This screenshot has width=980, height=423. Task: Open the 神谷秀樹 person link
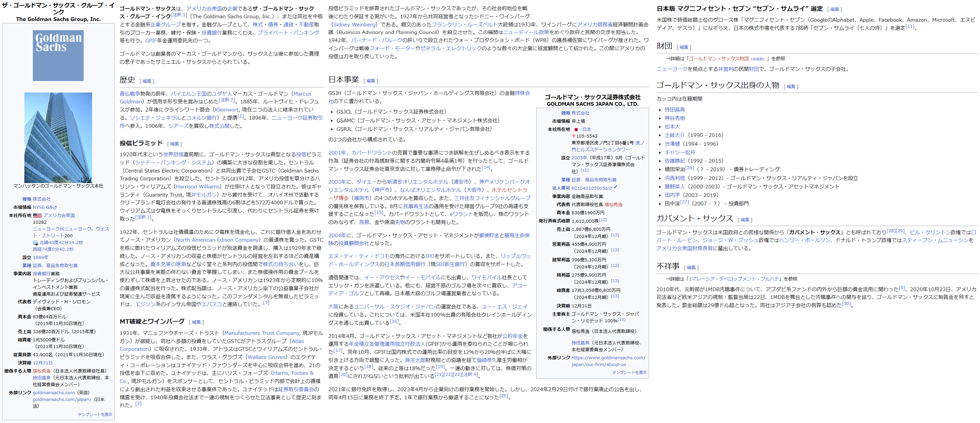675,118
